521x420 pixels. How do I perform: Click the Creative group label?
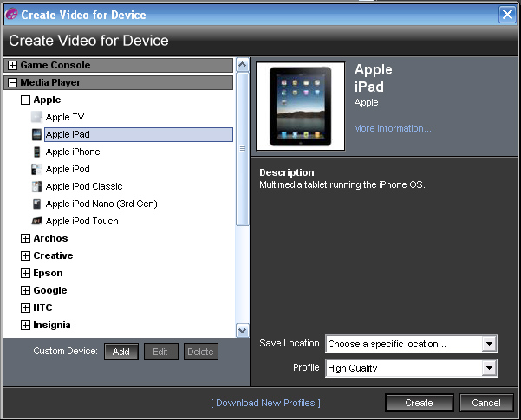click(53, 255)
